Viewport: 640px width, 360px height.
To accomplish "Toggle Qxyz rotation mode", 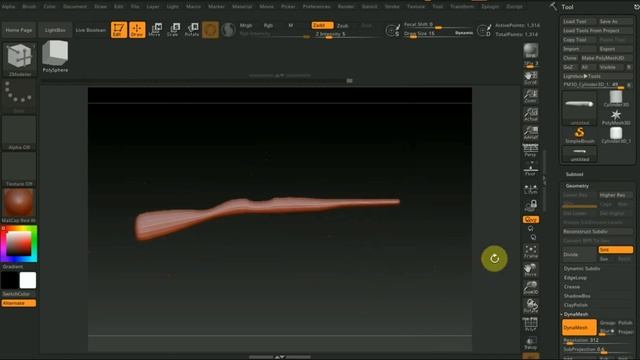I will coord(531,220).
